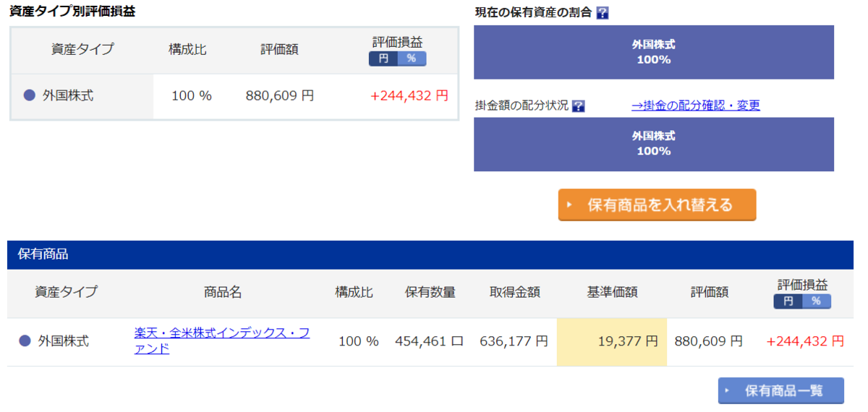
Task: Click 商品名 column header
Action: pyautogui.click(x=222, y=292)
